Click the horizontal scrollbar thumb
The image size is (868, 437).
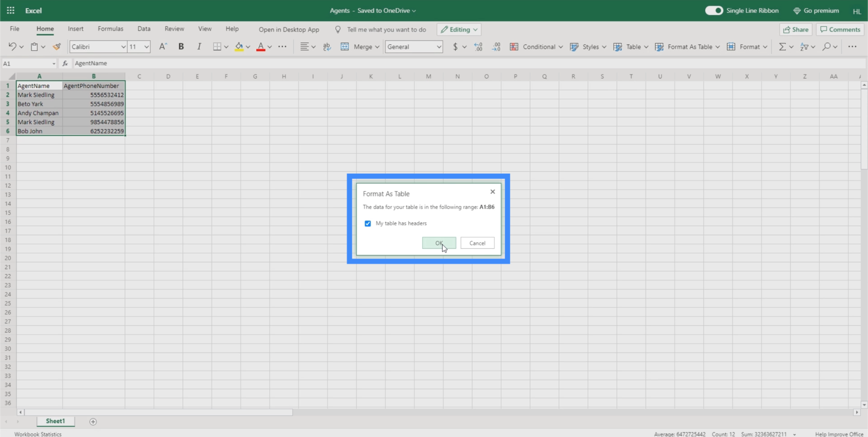(158, 412)
